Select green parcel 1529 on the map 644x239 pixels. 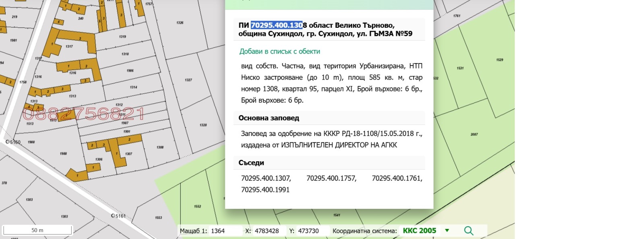point(500,60)
